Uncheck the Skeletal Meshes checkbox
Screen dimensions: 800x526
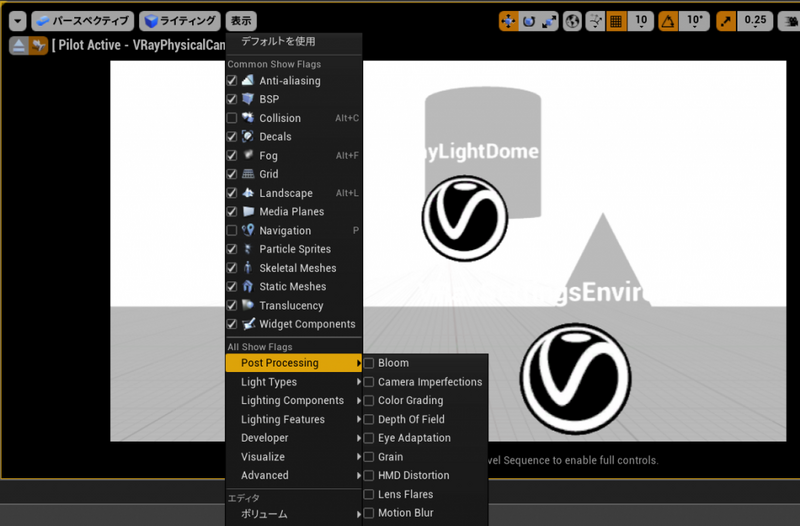232,268
